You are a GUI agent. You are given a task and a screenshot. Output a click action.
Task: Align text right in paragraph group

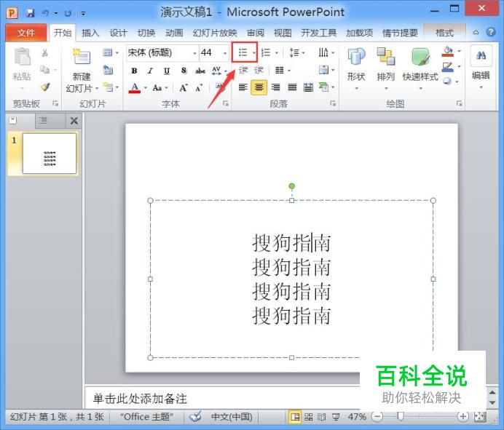(x=275, y=87)
